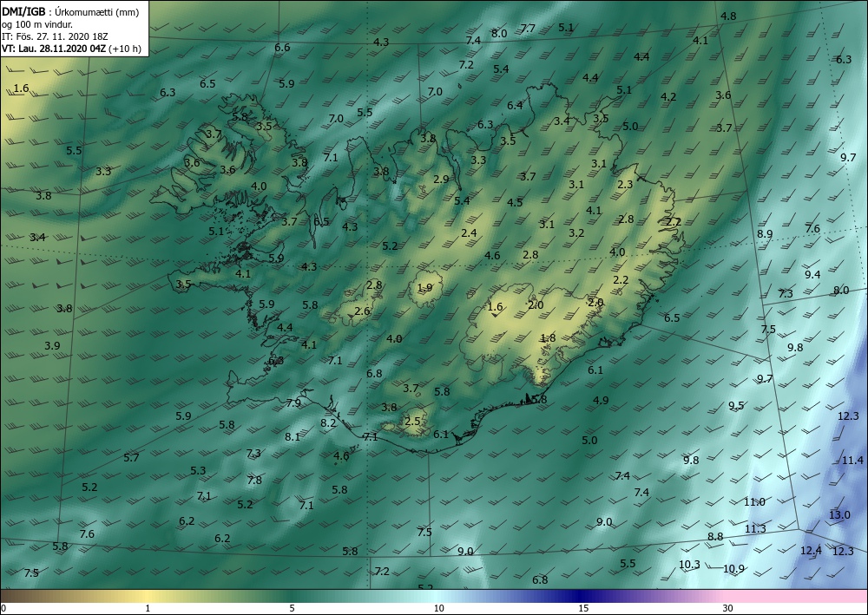The image size is (868, 615).
Task: Click the '10' tick on the colour scale
Action: pyautogui.click(x=439, y=608)
